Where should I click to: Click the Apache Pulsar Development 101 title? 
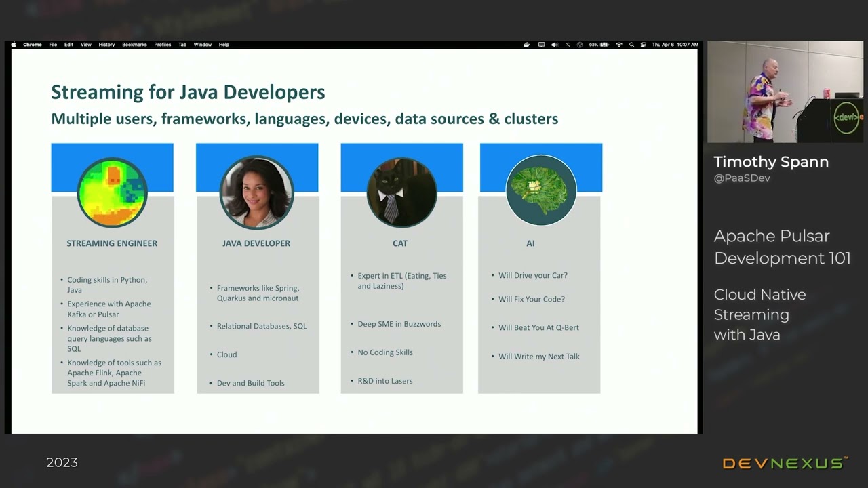point(782,247)
